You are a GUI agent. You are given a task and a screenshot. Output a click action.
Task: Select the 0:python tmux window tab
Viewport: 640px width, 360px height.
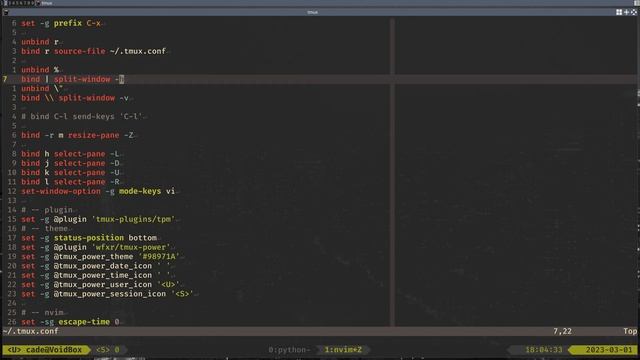[289, 350]
